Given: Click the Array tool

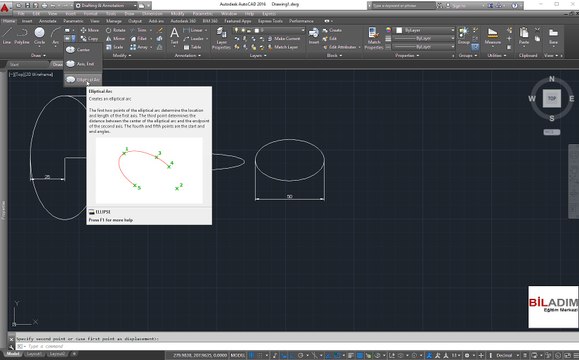Looking at the screenshot, I should coord(139,47).
